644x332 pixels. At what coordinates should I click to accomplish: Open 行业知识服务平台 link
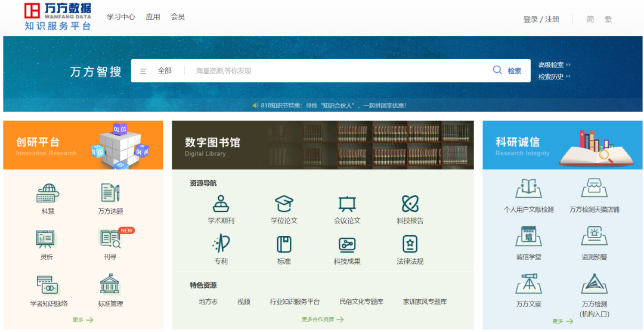tap(295, 302)
